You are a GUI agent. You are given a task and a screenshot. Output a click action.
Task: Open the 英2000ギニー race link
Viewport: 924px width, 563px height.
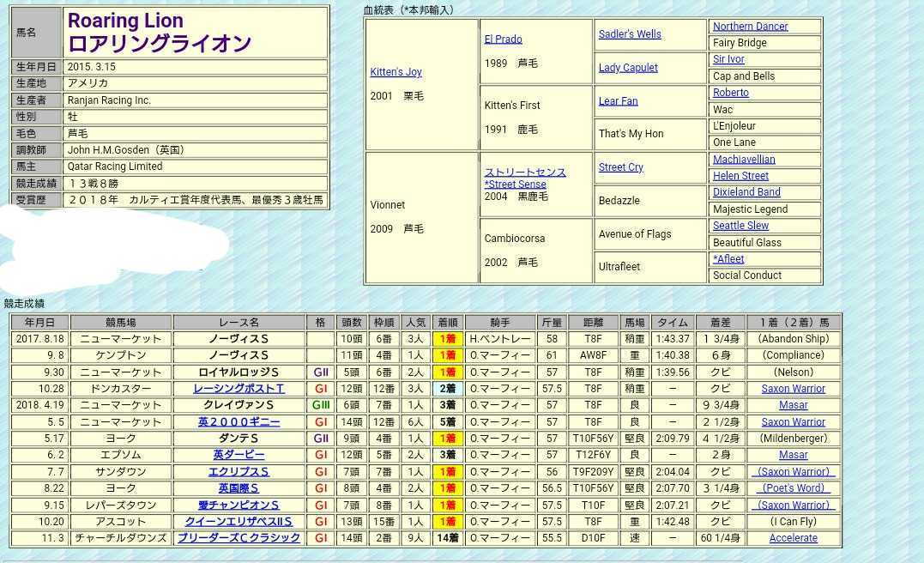(x=239, y=422)
